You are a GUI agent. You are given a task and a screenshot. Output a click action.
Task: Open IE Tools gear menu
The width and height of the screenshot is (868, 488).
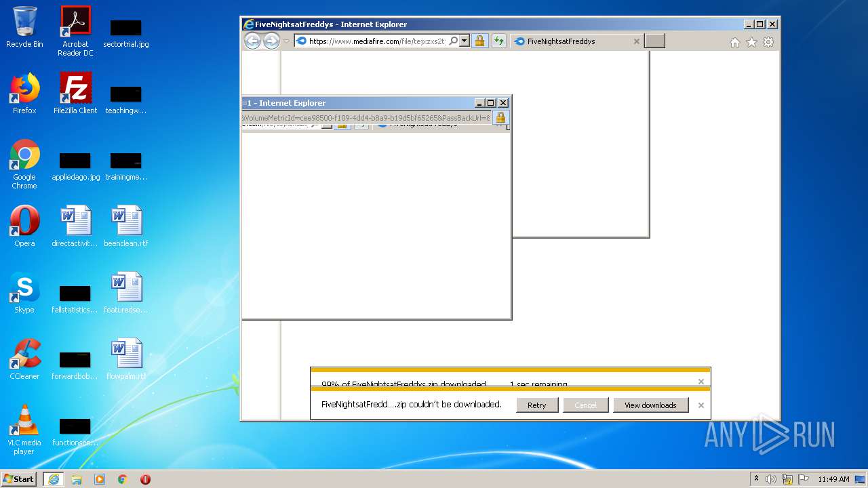[x=768, y=42]
